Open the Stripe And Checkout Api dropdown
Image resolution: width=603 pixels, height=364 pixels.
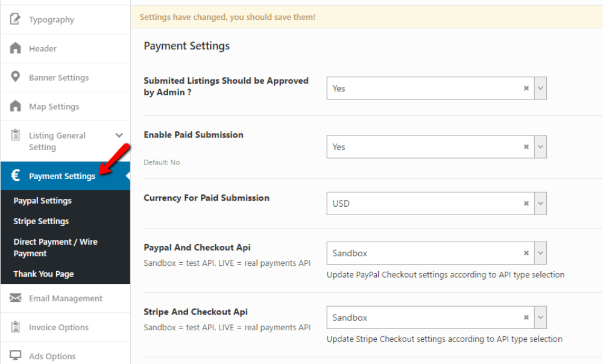click(x=540, y=317)
